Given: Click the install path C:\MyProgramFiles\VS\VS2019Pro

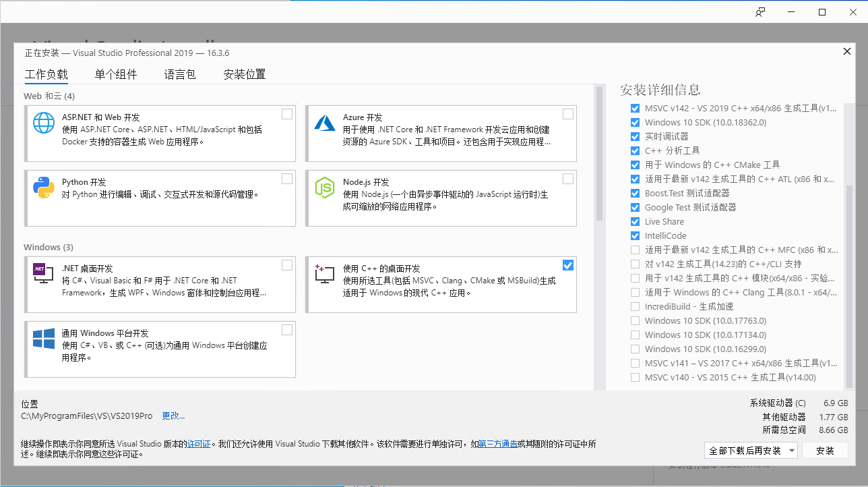Looking at the screenshot, I should [x=87, y=416].
